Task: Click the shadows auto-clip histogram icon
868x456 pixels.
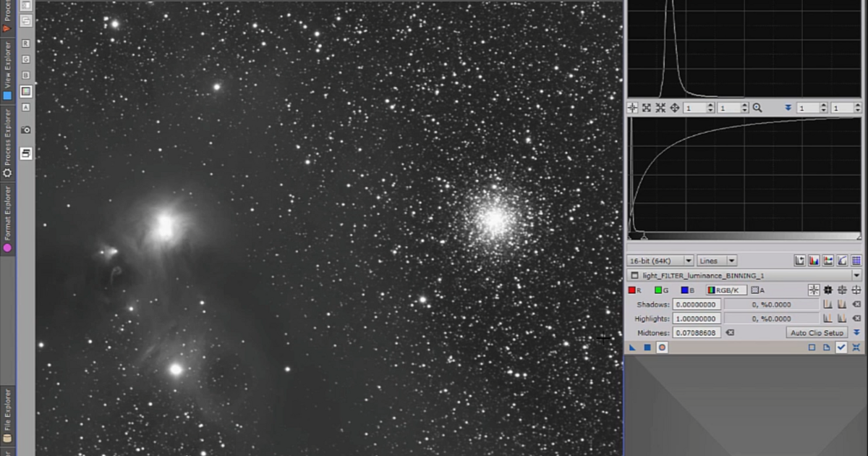Action: [x=828, y=304]
